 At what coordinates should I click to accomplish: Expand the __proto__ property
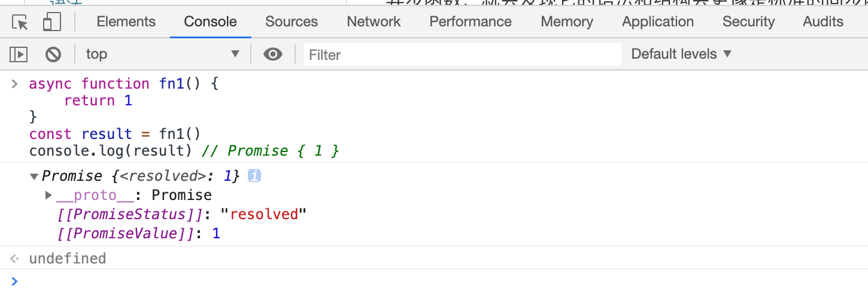[49, 195]
